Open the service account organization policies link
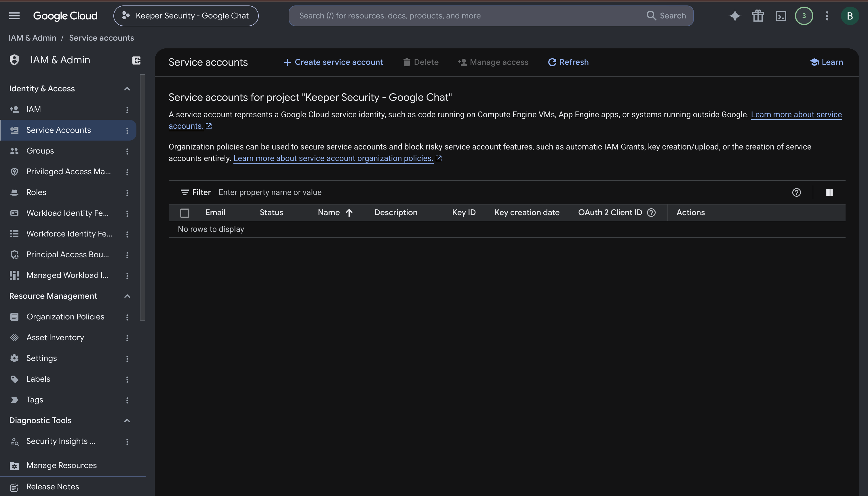This screenshot has width=868, height=496. [x=333, y=158]
